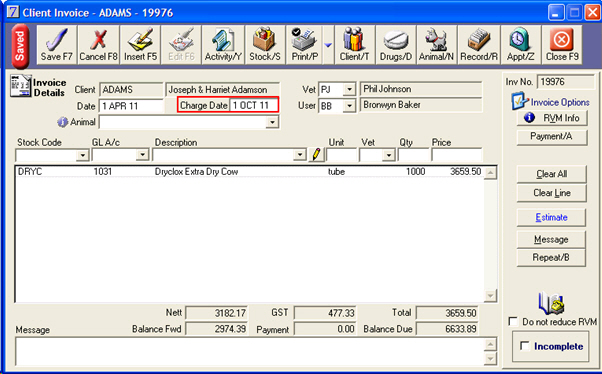This screenshot has height=374, width=602.
Task: Click the message box scroll down arrow
Action: [x=490, y=359]
